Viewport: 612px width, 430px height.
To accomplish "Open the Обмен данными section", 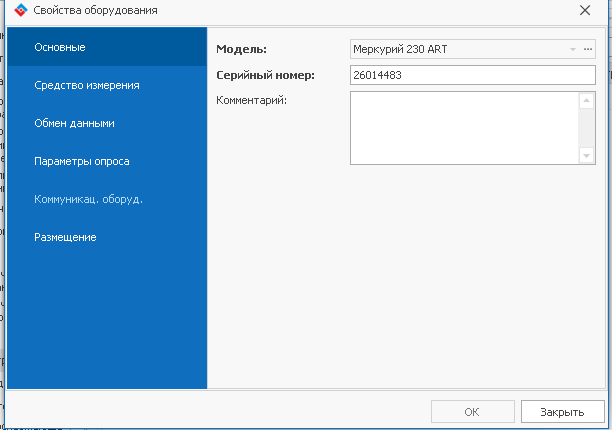I will (107, 123).
